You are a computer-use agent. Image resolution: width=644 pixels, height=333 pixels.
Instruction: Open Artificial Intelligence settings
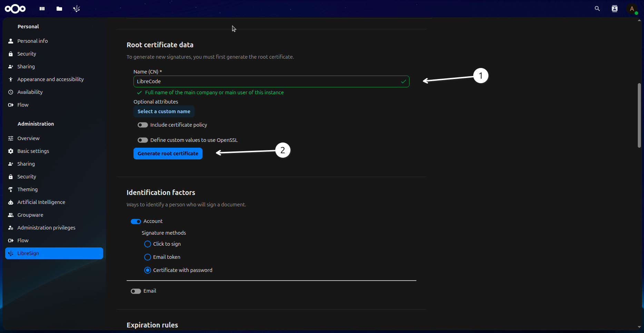[x=54, y=202]
